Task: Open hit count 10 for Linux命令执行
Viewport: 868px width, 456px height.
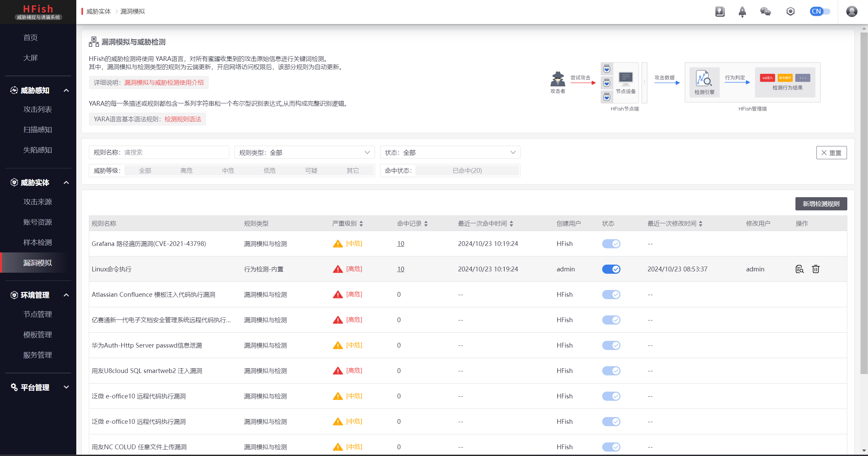Action: click(400, 269)
